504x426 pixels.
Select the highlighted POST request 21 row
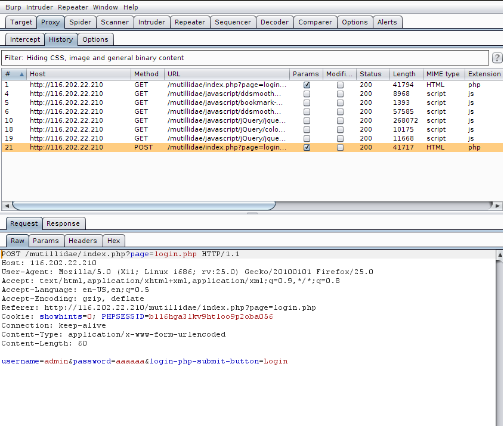coord(252,148)
